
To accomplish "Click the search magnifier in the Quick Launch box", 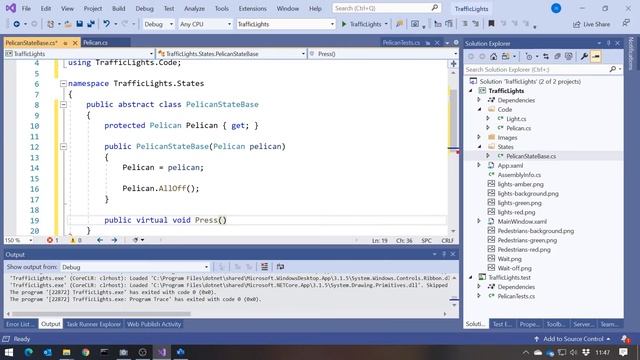I will click(x=435, y=8).
